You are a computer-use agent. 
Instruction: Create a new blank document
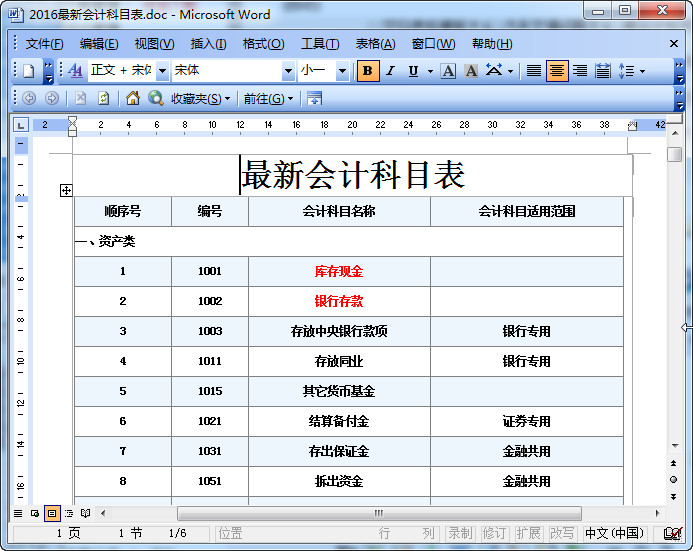click(29, 71)
